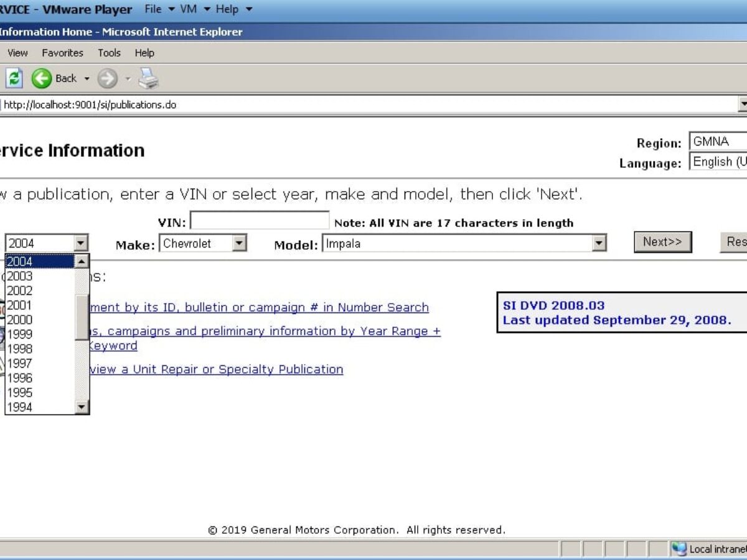Click the Print toolbar icon

pos(148,78)
